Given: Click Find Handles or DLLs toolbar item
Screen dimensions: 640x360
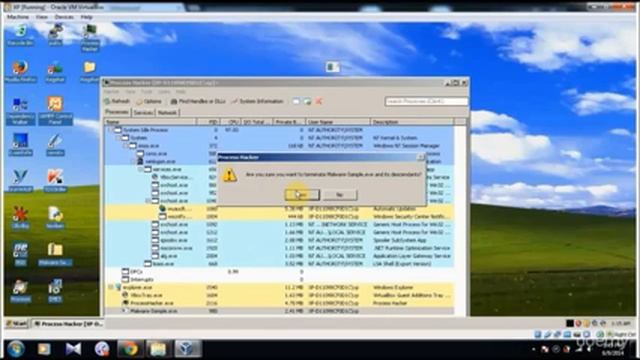Looking at the screenshot, I should (198, 101).
